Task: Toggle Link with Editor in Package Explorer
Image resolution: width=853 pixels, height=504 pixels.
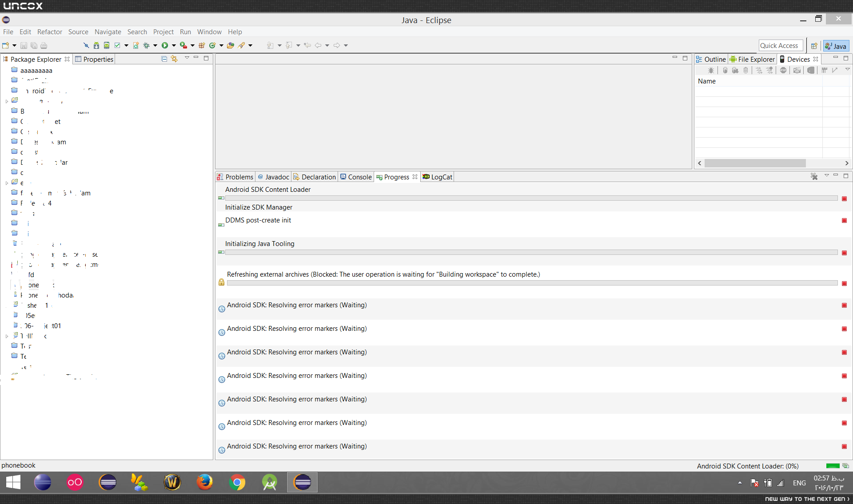Action: coord(174,59)
